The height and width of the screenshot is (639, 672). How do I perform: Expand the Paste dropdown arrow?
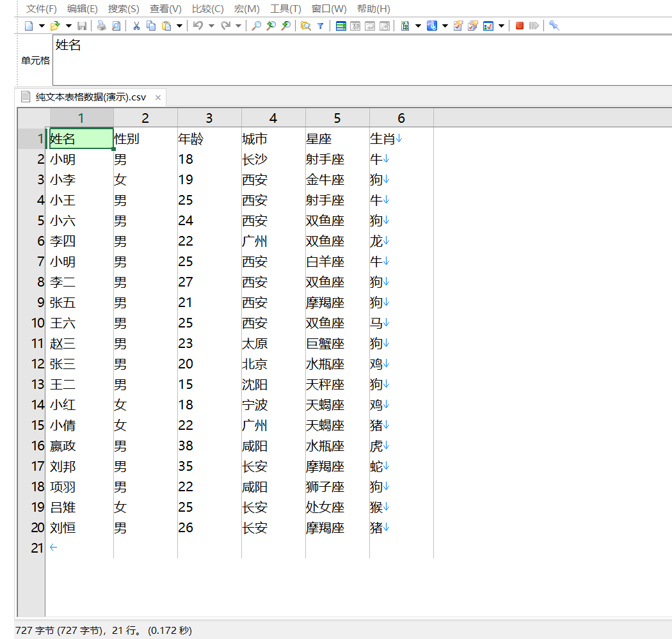tap(180, 26)
